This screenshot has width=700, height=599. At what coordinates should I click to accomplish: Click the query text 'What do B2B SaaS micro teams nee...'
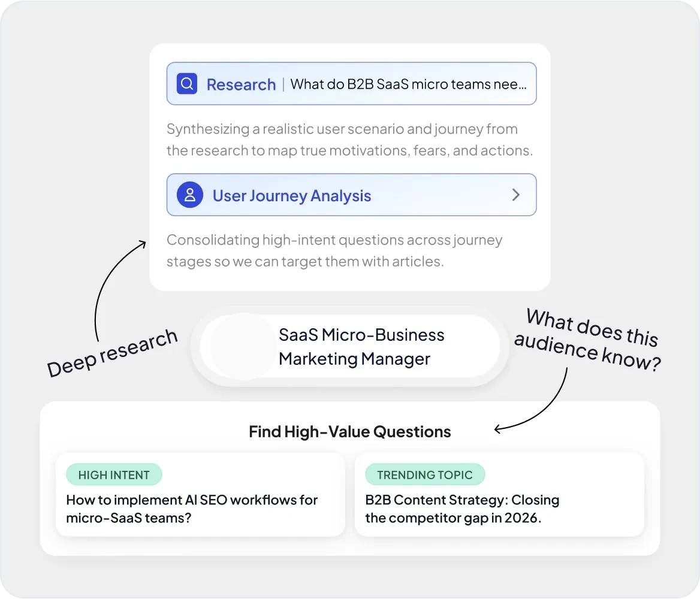click(x=409, y=84)
